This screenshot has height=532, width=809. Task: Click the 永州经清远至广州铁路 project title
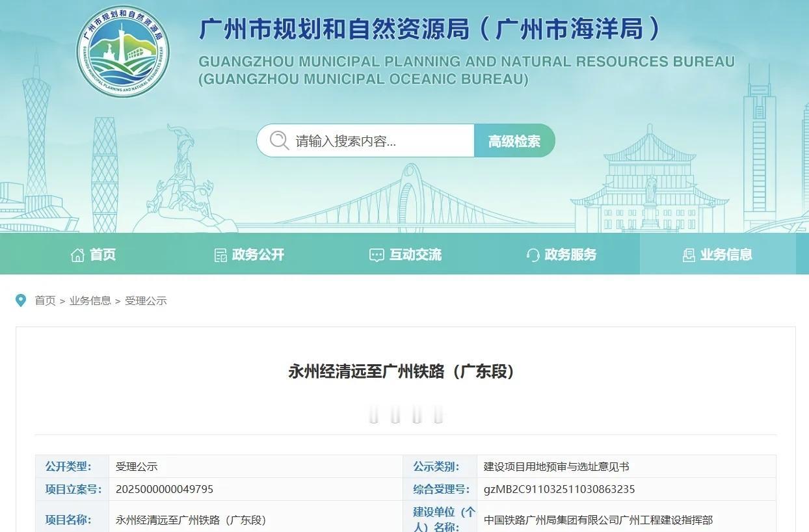pyautogui.click(x=404, y=371)
